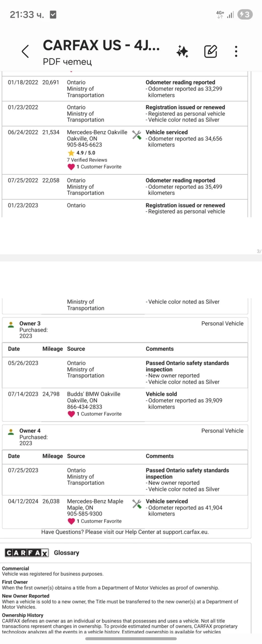The height and width of the screenshot is (644, 262).
Task: Tap the edit pencil icon
Action: [x=211, y=51]
